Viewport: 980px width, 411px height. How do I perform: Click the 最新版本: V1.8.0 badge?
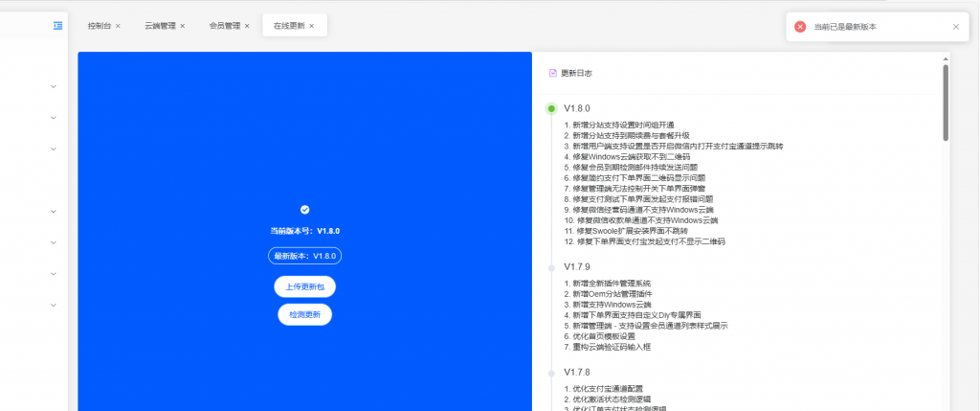click(304, 256)
